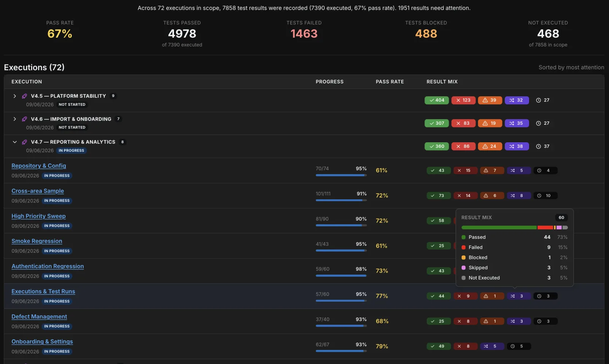The width and height of the screenshot is (609, 364).
Task: Click the passed 307 badge for V4.6
Action: [x=437, y=123]
